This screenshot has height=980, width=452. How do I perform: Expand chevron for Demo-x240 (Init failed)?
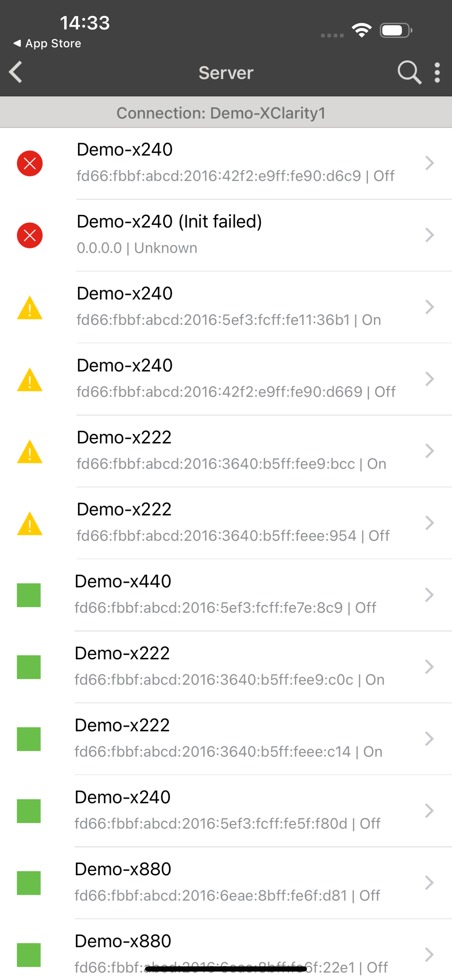pyautogui.click(x=430, y=235)
